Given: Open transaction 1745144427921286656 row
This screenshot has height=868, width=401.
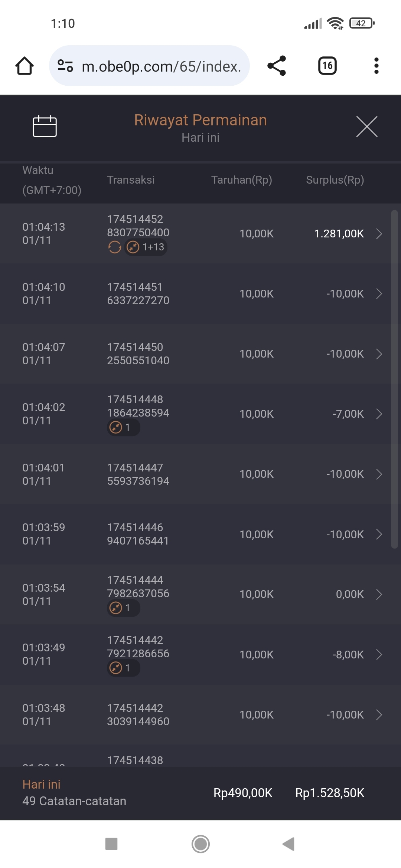Looking at the screenshot, I should point(200,654).
